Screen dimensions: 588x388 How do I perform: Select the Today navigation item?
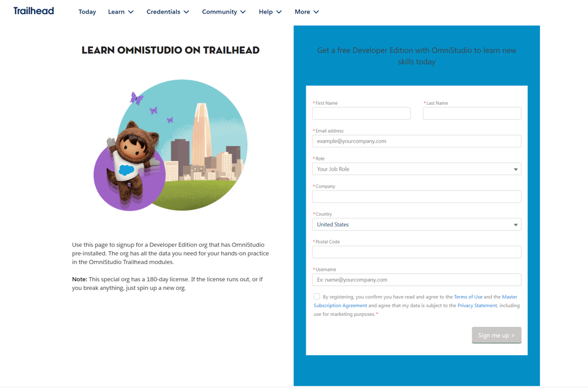coord(87,11)
